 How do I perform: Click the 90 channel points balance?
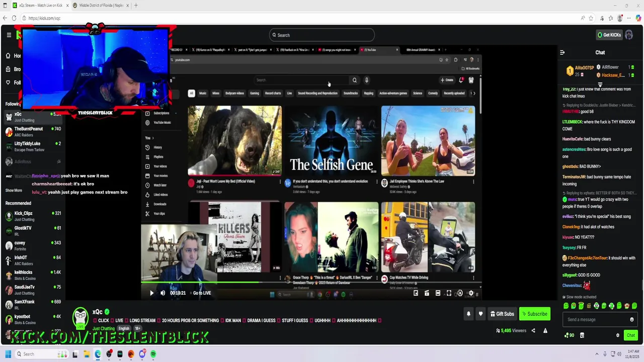click(570, 335)
